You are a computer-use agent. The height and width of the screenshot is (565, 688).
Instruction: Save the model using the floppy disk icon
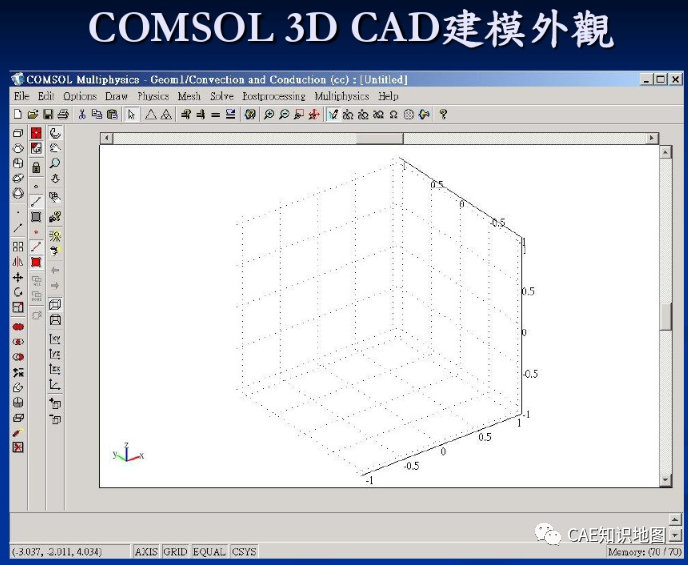pyautogui.click(x=47, y=114)
